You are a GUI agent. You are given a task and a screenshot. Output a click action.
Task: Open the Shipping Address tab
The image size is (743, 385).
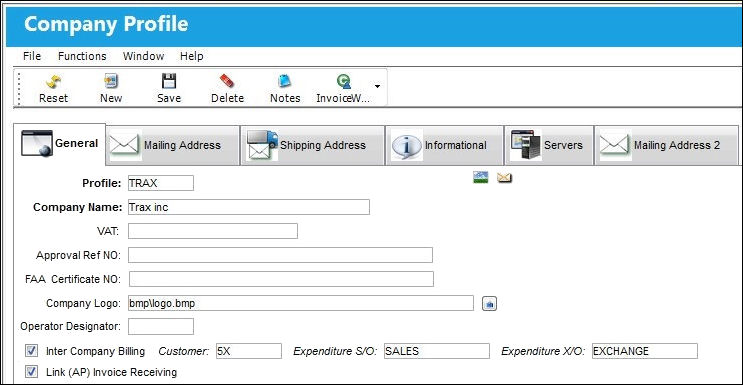[312, 145]
